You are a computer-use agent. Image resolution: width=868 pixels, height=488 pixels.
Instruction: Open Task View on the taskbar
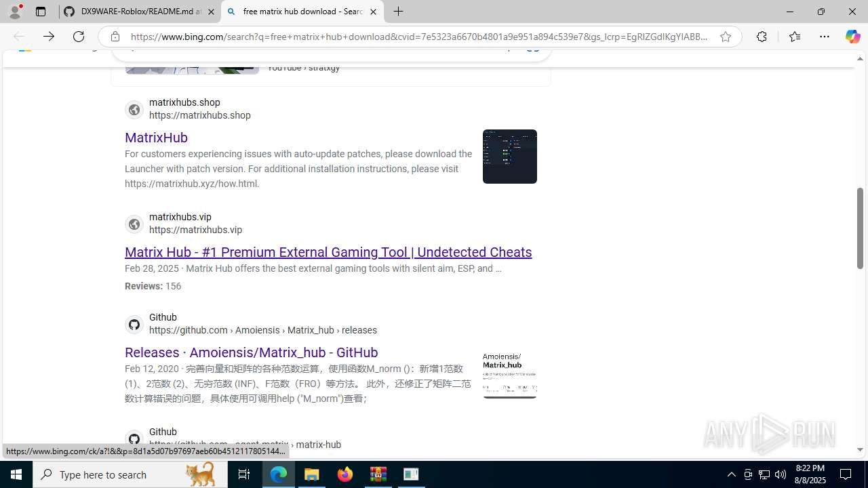click(x=244, y=474)
